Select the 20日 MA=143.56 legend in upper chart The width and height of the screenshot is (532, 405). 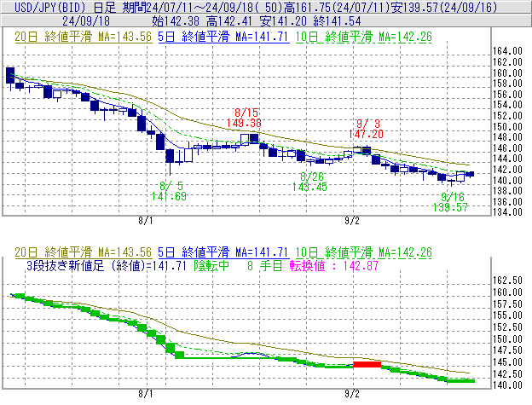(84, 37)
